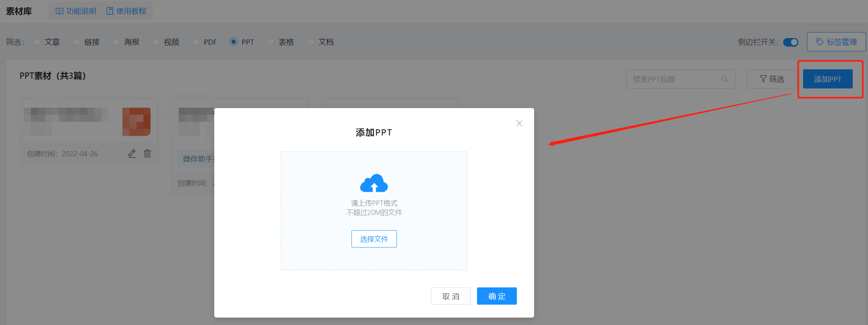The image size is (868, 325).
Task: Click the PPT素材 (共3篇) heading
Action: 53,76
